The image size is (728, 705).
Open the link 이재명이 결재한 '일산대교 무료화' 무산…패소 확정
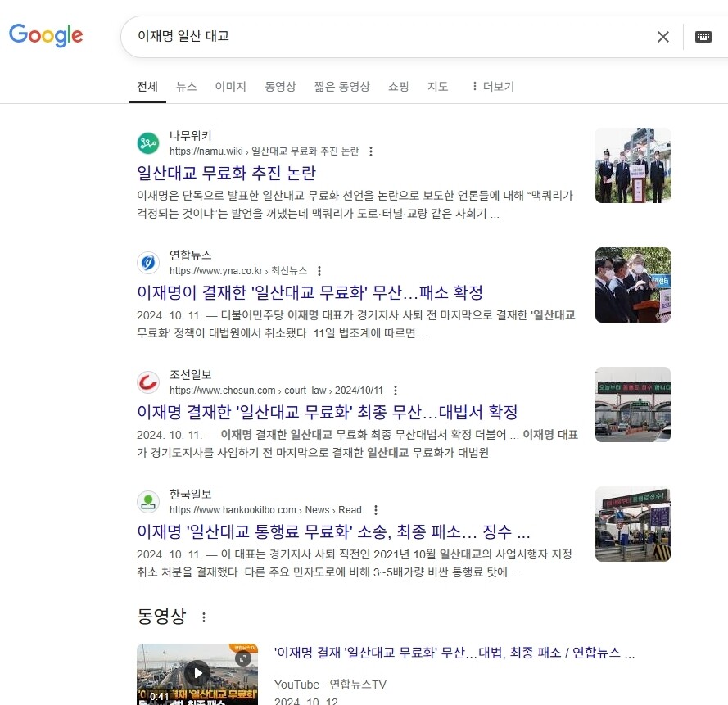[x=310, y=292]
